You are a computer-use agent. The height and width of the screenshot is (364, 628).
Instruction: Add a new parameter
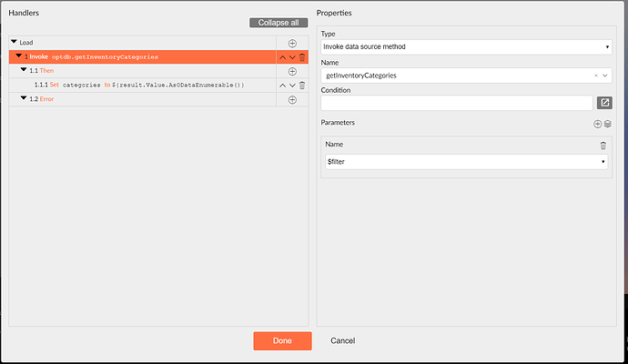597,124
